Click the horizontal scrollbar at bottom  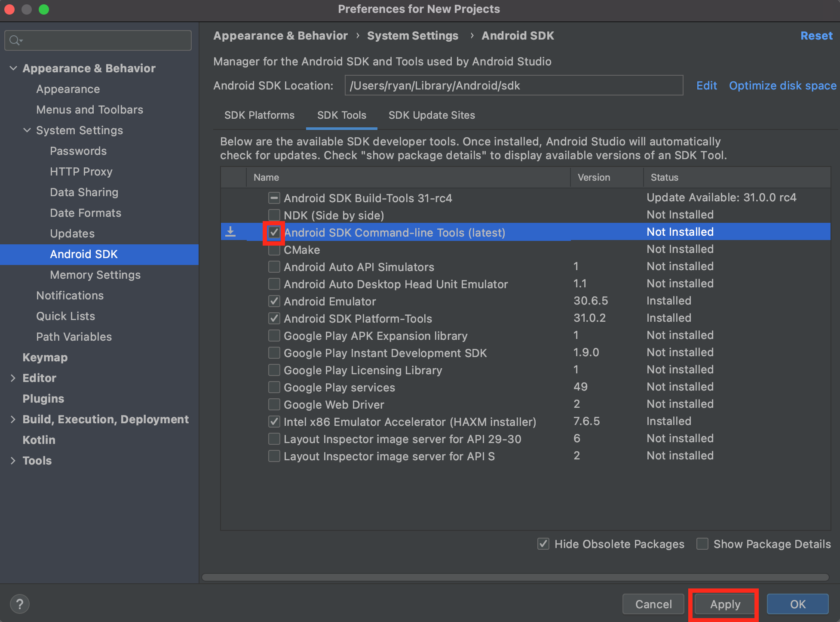click(515, 577)
